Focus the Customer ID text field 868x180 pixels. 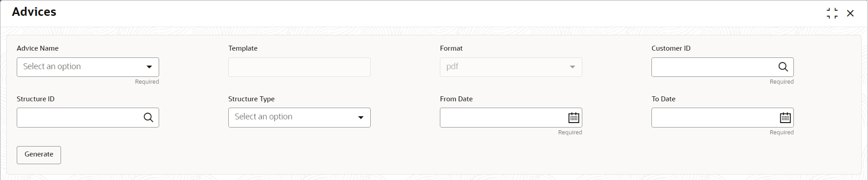[714, 67]
